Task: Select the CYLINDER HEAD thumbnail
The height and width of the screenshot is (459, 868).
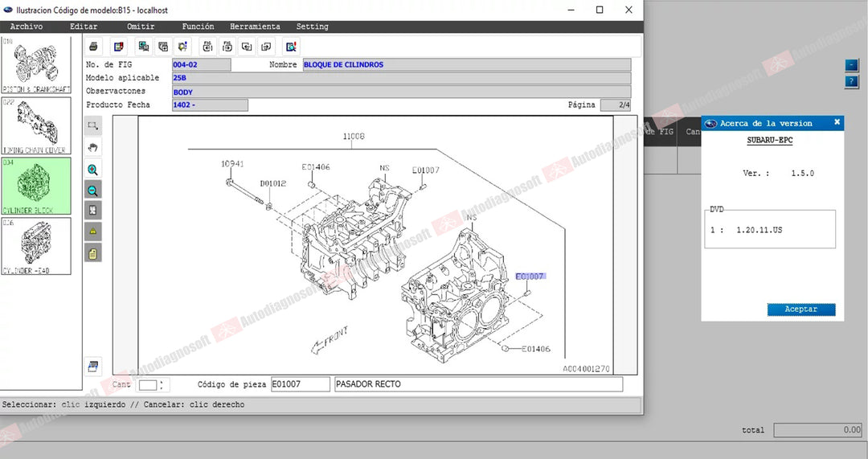Action: (36, 246)
